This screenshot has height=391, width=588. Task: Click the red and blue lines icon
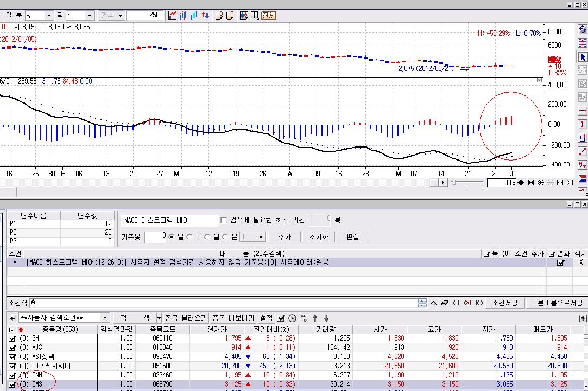pyautogui.click(x=583, y=178)
